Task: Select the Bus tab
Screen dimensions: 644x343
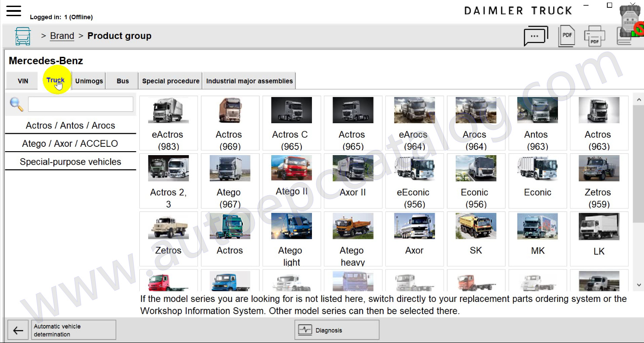Action: pos(123,81)
